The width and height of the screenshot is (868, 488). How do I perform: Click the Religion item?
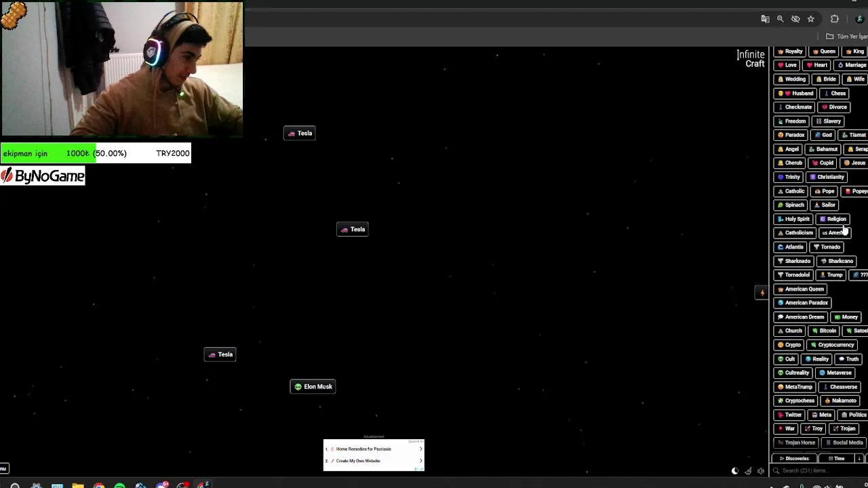point(833,219)
